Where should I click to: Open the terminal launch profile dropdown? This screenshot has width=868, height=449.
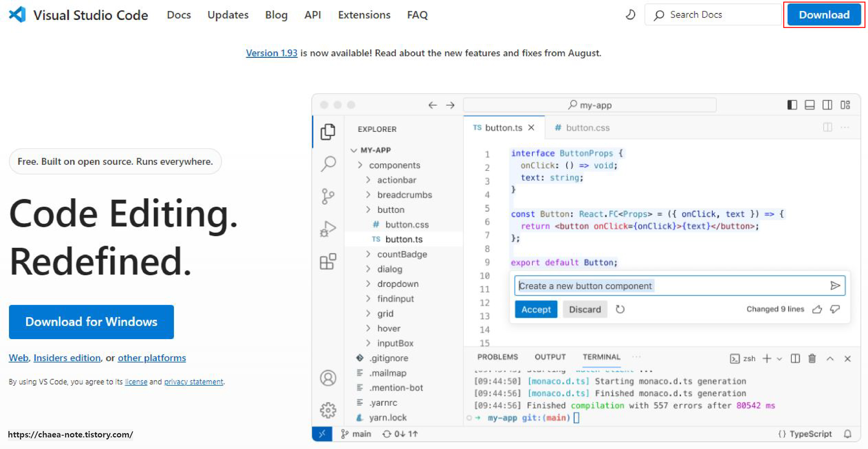click(779, 359)
